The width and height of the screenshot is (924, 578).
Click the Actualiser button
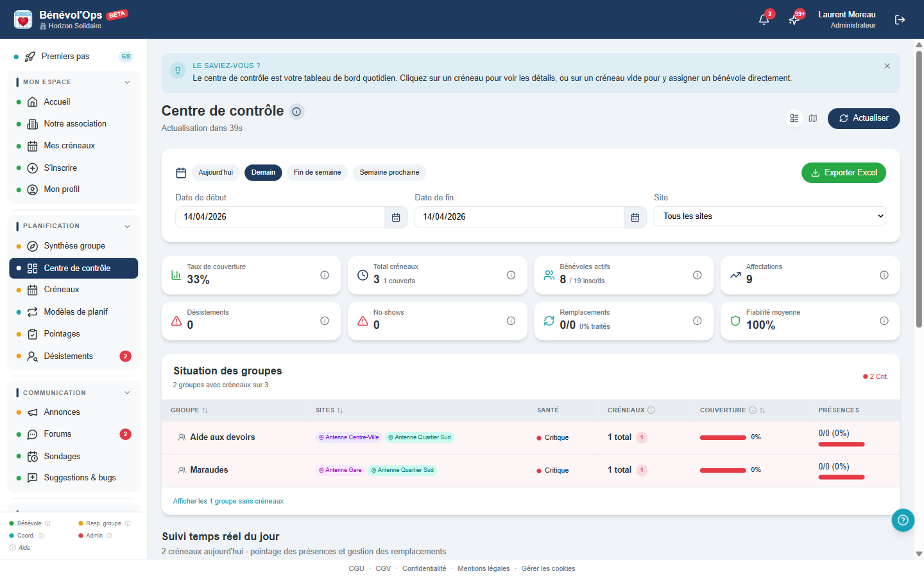(864, 118)
